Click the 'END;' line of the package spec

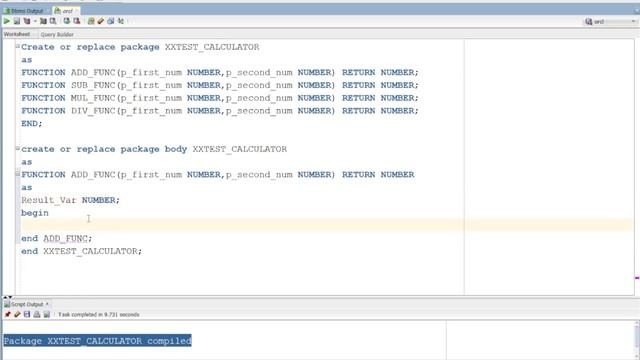click(x=31, y=123)
